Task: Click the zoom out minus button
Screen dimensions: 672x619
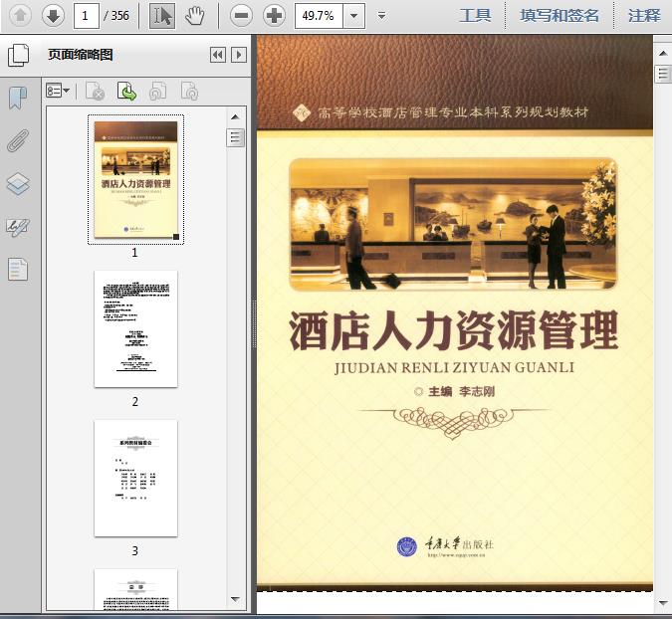Action: 240,15
